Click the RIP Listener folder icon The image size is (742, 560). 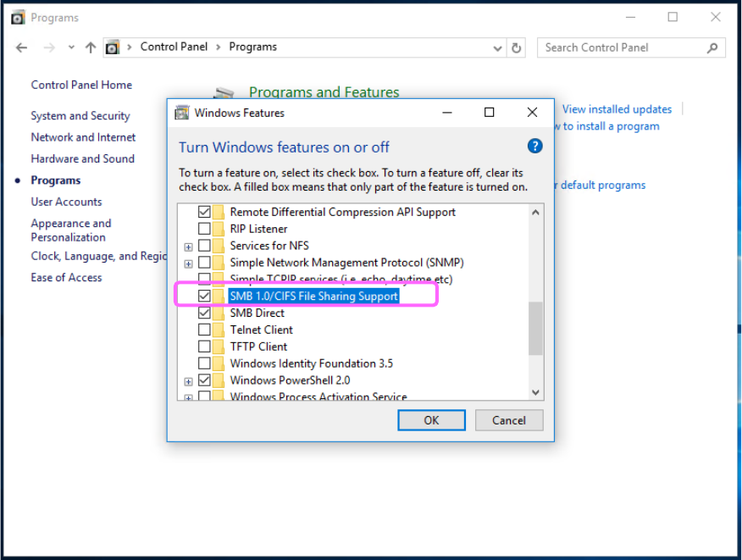coord(219,229)
